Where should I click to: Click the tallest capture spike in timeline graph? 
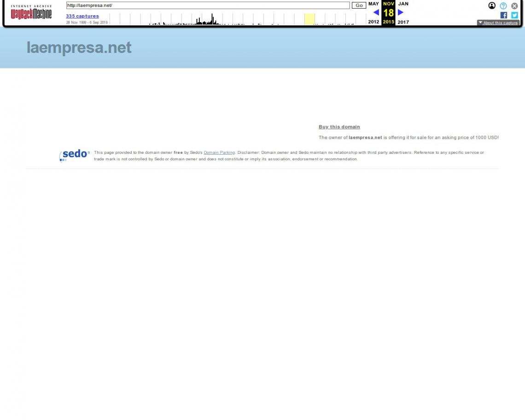coord(212,19)
